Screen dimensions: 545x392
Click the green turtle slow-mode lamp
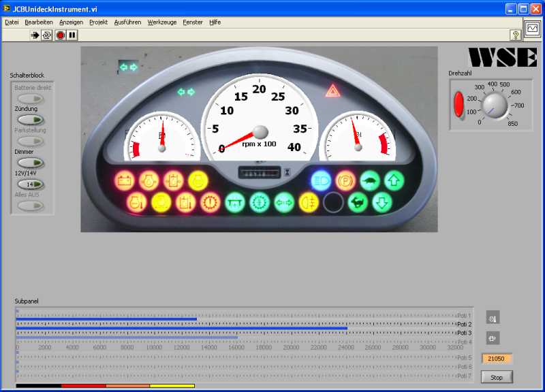pyautogui.click(x=370, y=180)
